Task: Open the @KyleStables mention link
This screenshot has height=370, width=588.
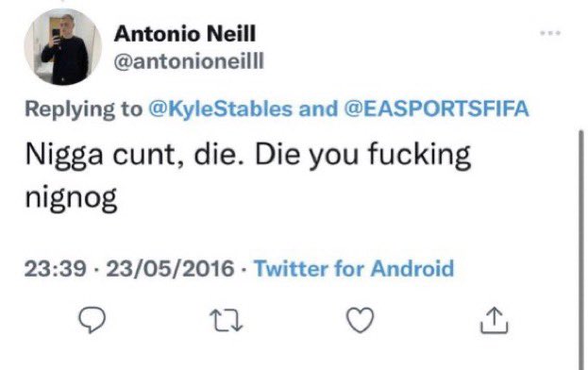Action: pos(221,109)
